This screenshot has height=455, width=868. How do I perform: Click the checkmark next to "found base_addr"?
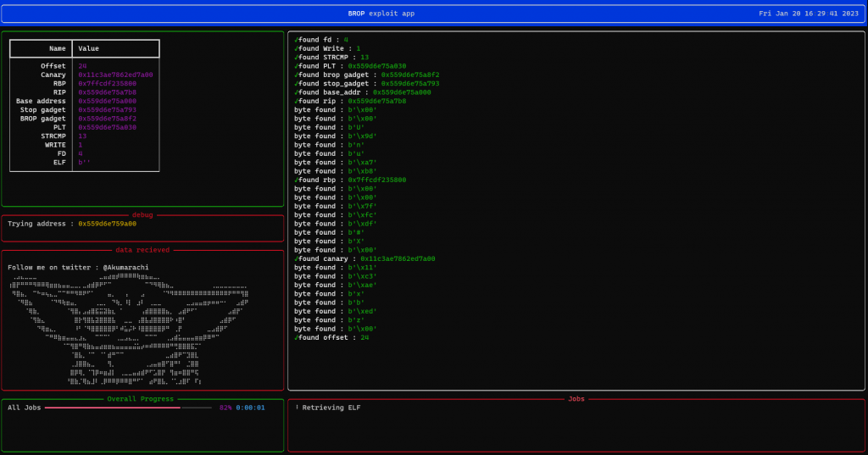click(x=297, y=92)
